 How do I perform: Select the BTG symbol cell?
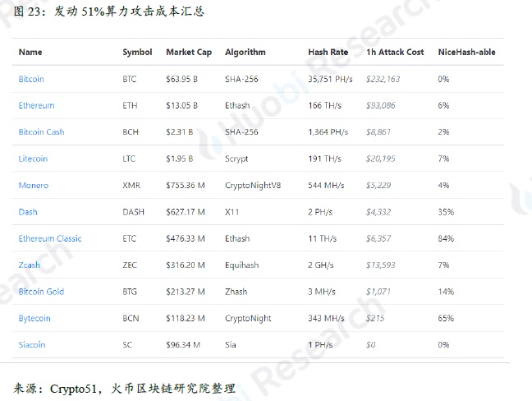click(x=130, y=292)
